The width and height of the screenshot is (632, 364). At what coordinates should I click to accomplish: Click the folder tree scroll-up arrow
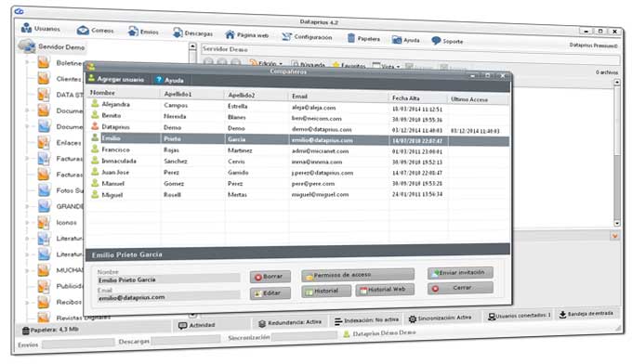pos(192,46)
